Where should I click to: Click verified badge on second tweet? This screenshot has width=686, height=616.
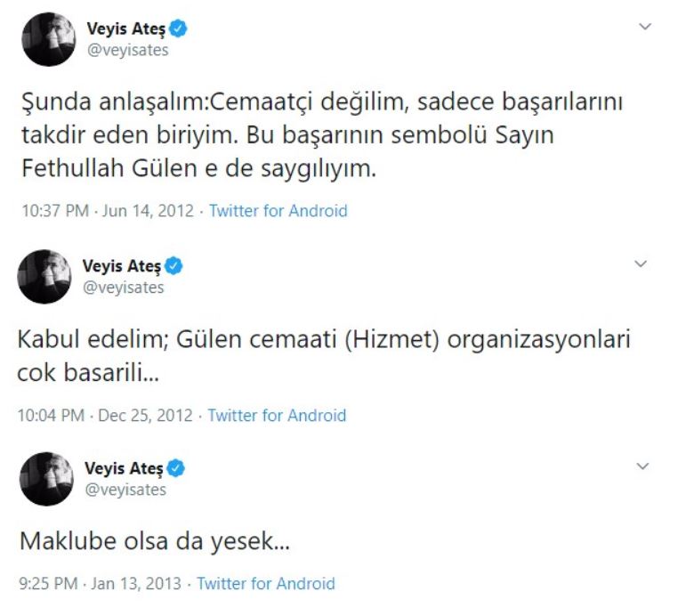point(174,266)
